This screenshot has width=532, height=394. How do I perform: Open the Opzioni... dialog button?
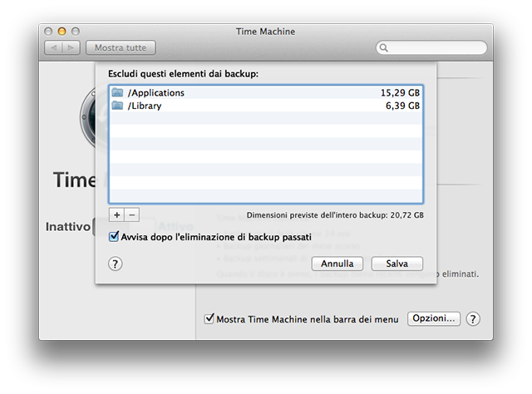[x=433, y=318]
